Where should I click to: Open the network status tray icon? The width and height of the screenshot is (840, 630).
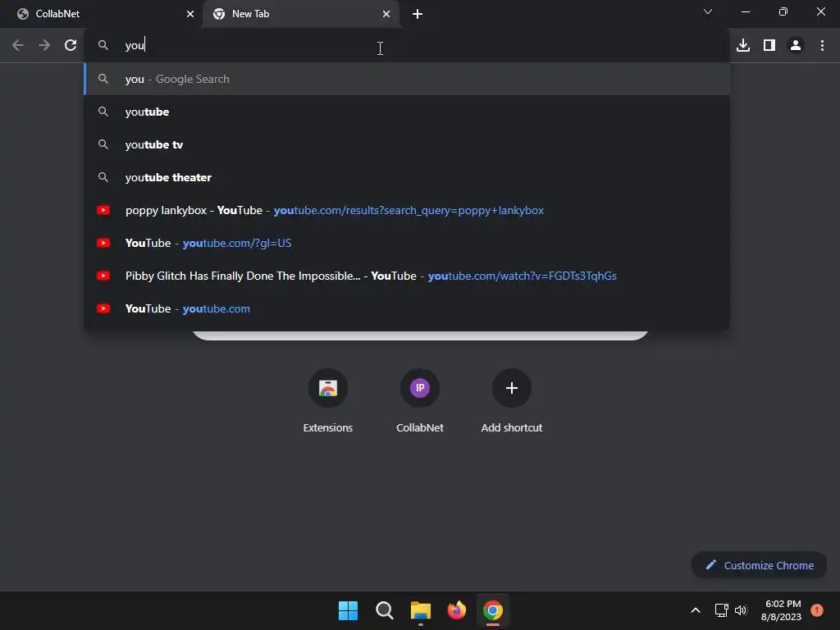tap(722, 610)
